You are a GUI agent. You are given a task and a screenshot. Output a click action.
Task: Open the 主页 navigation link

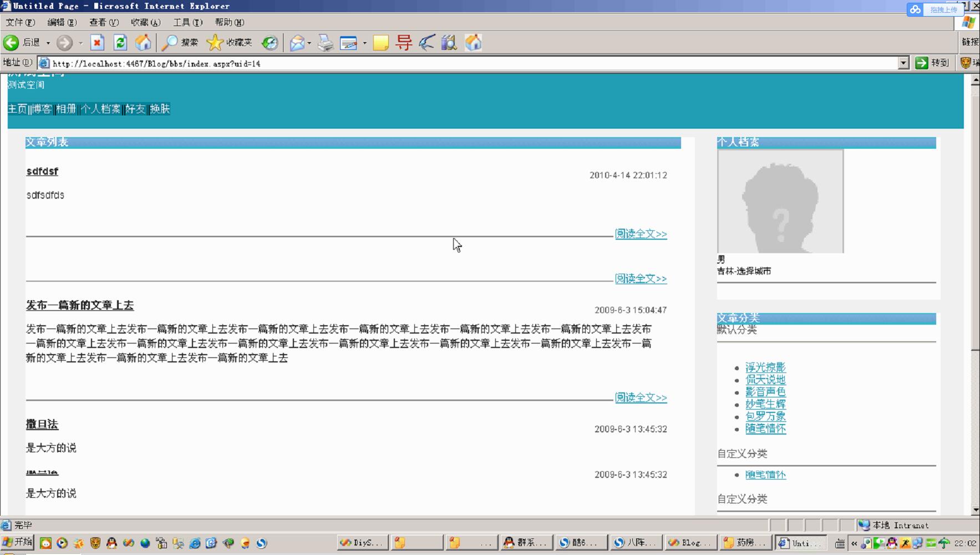click(x=17, y=109)
